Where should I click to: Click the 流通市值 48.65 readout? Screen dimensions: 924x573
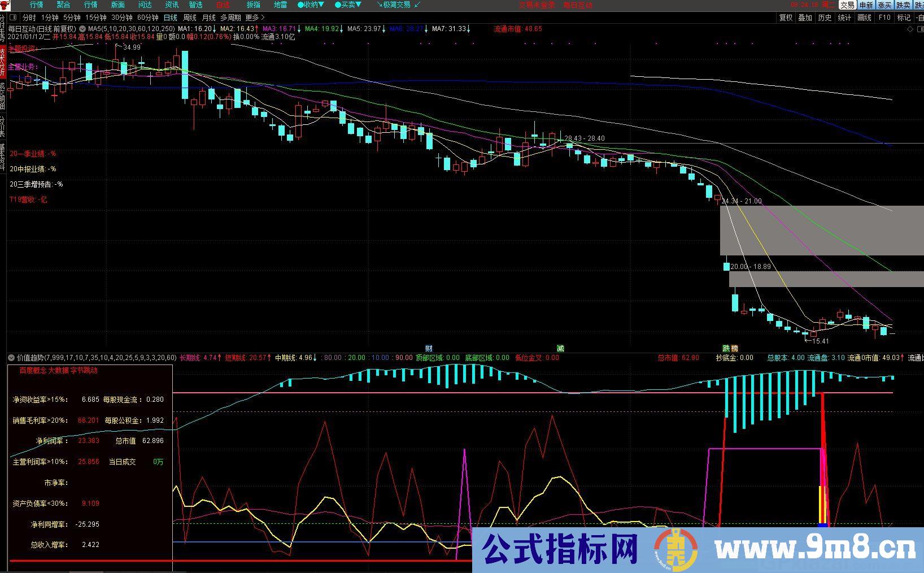click(x=518, y=29)
